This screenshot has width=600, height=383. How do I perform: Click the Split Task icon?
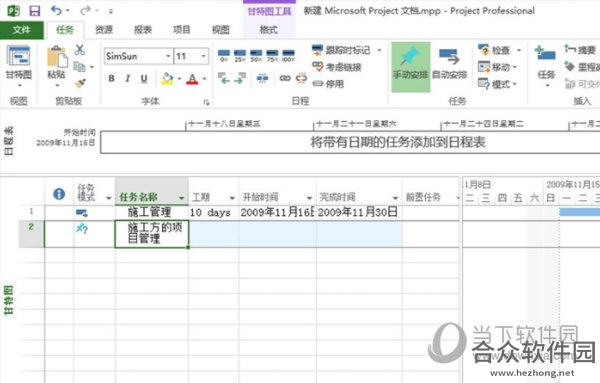[x=262, y=78]
